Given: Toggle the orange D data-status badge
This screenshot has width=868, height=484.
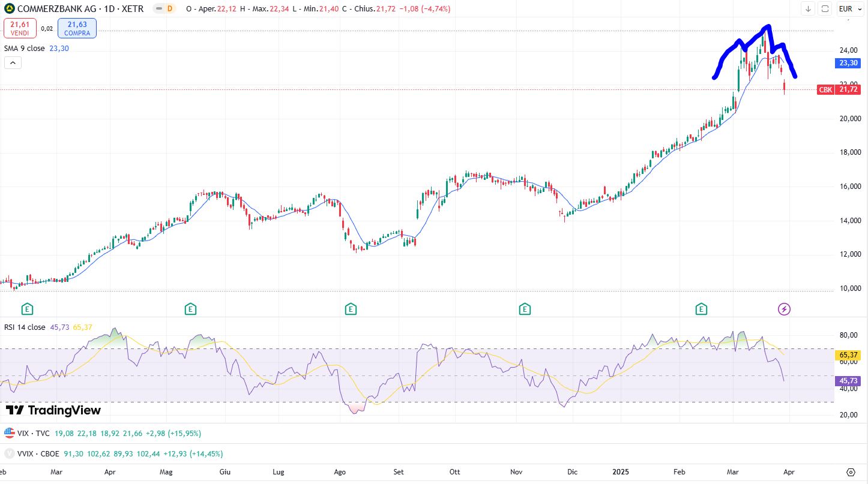Looking at the screenshot, I should pos(169,9).
